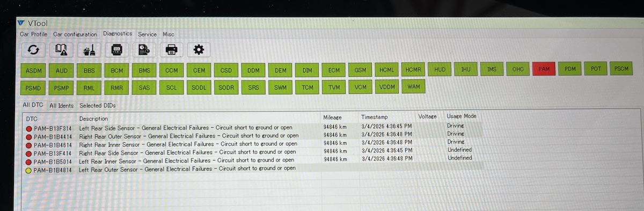Image resolution: width=644 pixels, height=211 pixels.
Task: Click the printer icon
Action: coord(171,50)
